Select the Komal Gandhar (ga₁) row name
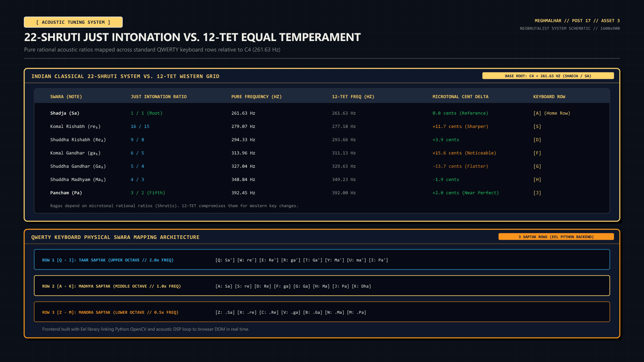Viewport: 644px width, 362px height. pyautogui.click(x=75, y=153)
